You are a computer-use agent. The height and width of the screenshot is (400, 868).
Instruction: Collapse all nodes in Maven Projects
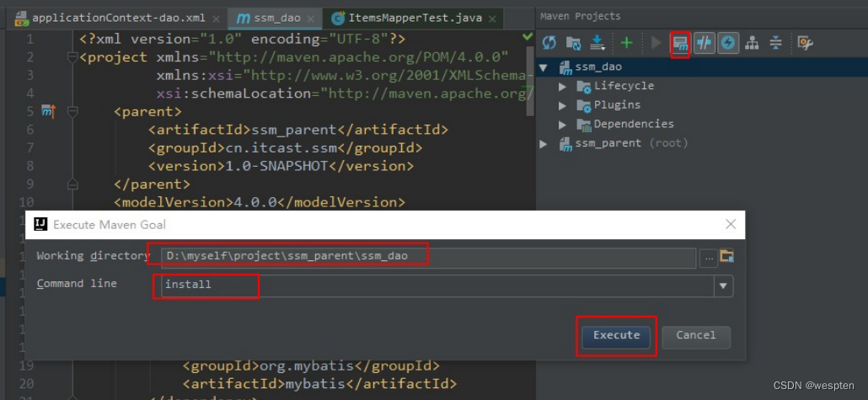click(775, 43)
